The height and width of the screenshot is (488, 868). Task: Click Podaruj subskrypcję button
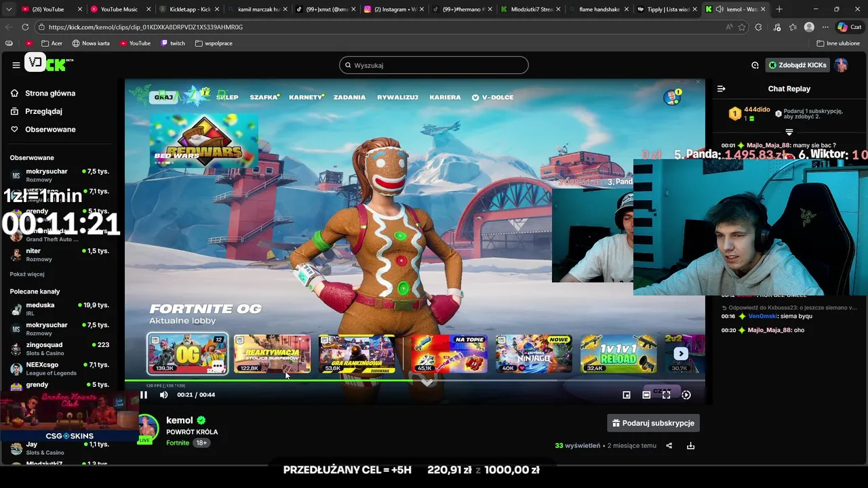tap(653, 423)
